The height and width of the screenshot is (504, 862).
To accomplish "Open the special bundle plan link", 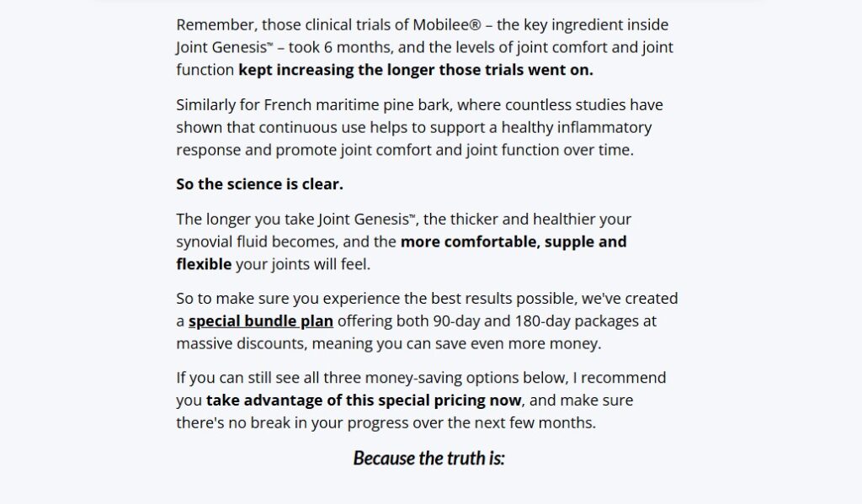I will point(261,321).
